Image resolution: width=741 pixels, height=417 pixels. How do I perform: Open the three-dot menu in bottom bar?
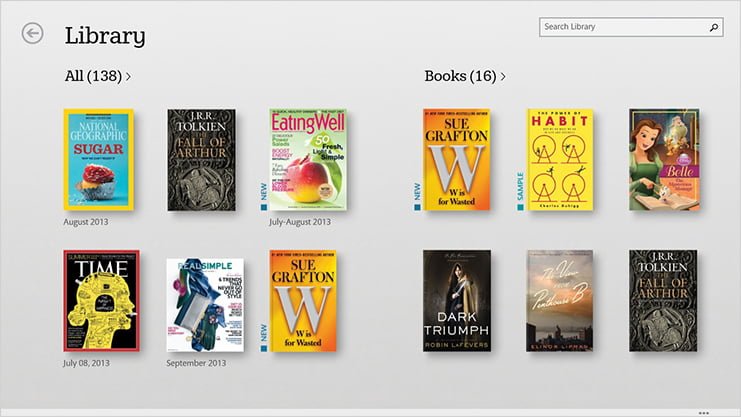click(704, 413)
